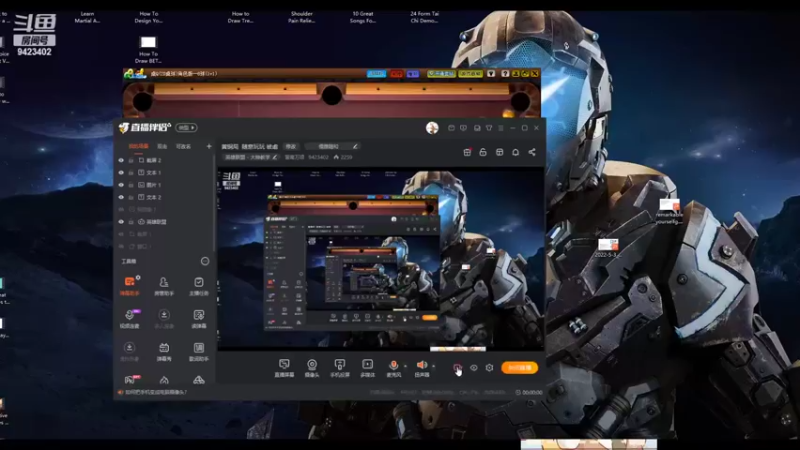Click the tip link in status bar
Screen dimensions: 800x450
156,392
